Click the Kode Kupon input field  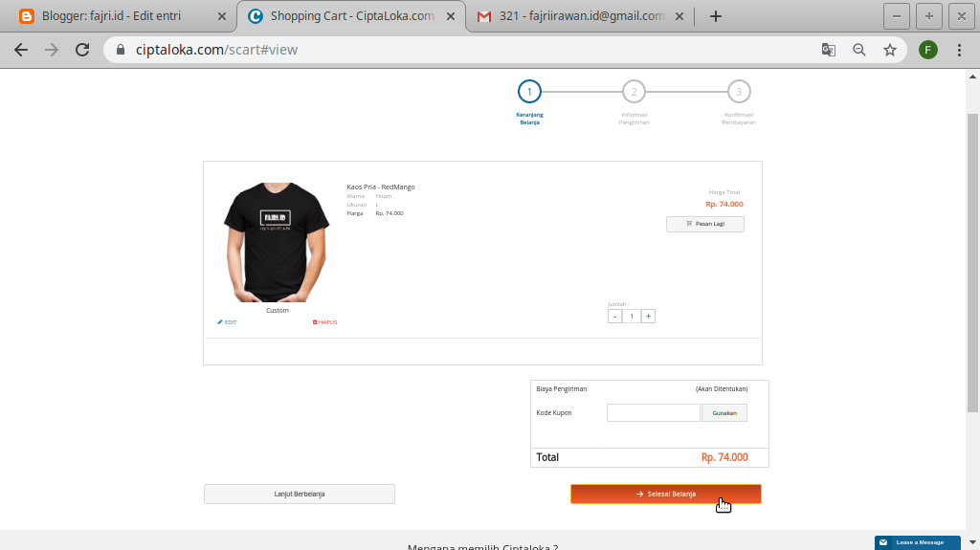(653, 412)
